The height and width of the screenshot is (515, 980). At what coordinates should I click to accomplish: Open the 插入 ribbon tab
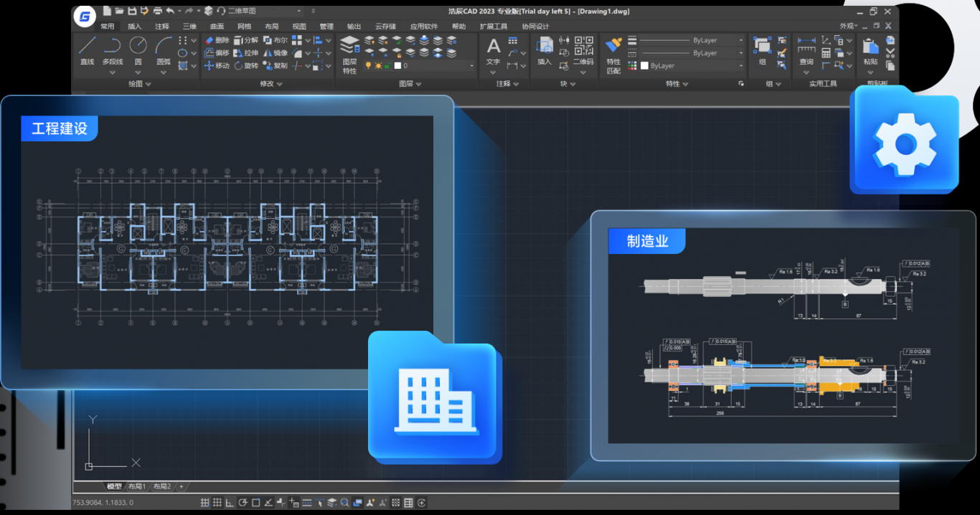coord(135,27)
